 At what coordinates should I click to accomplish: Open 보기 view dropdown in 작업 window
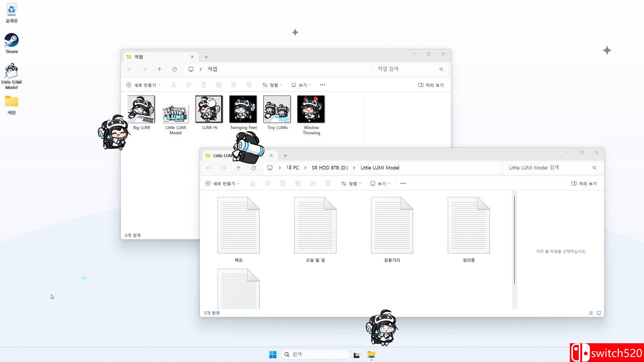[301, 85]
